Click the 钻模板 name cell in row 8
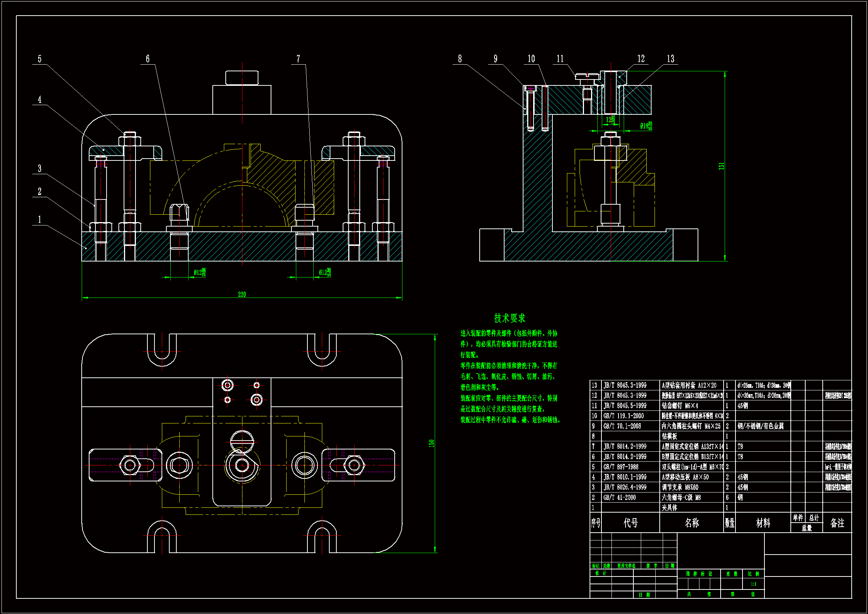The image size is (868, 614). coord(669,436)
